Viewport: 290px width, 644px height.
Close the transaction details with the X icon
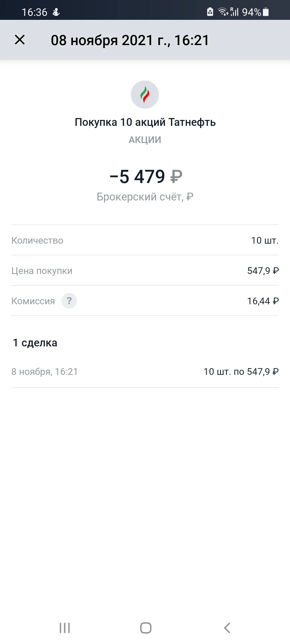point(20,40)
